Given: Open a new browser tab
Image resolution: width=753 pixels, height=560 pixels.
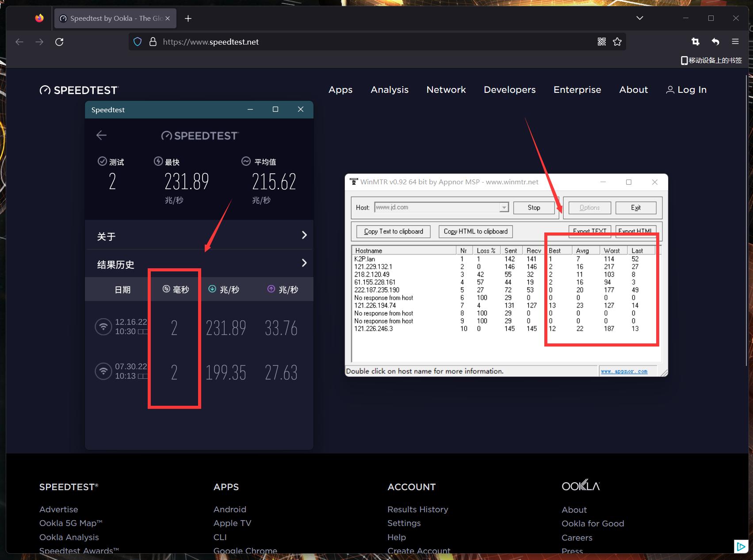Looking at the screenshot, I should [x=188, y=18].
